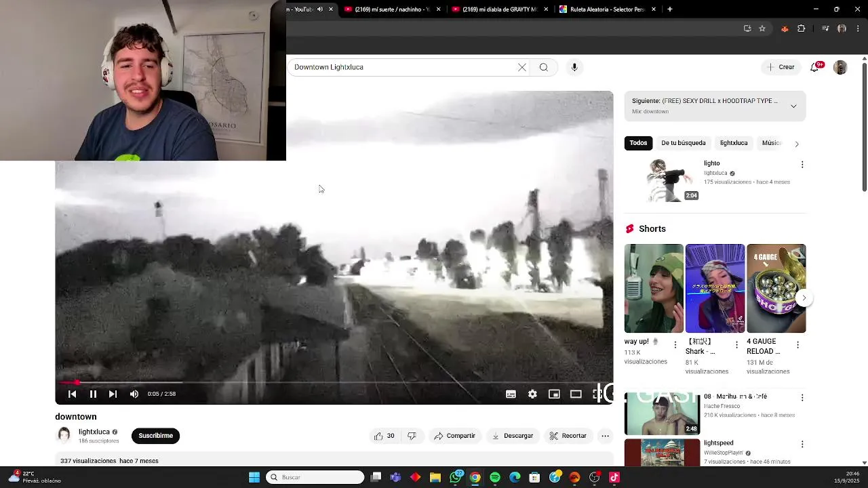Open the lighto video thumbnail

tap(662, 180)
